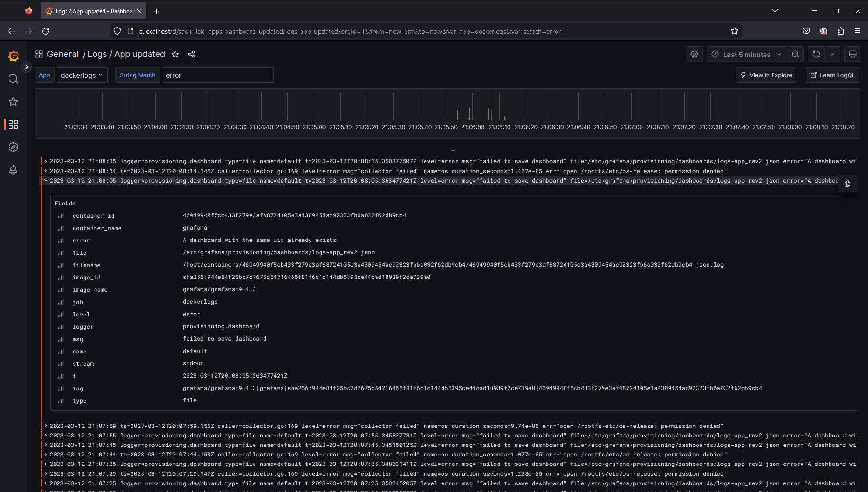Show stats for file field
The width and height of the screenshot is (868, 492).
(x=61, y=253)
